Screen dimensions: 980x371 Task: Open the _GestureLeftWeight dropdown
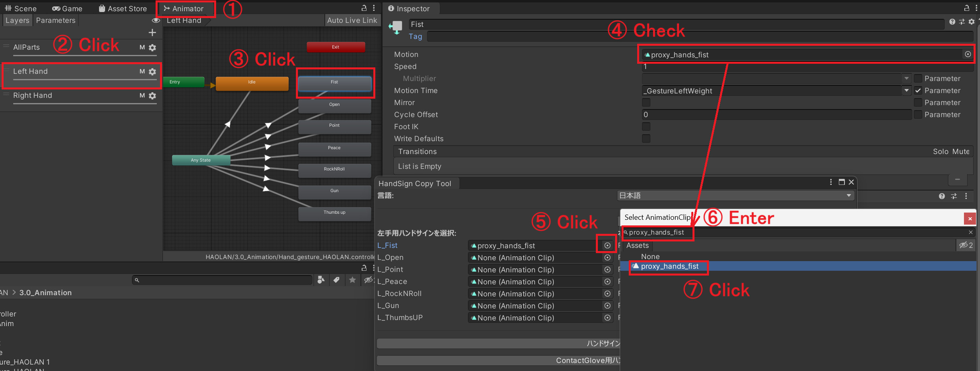coord(776,91)
